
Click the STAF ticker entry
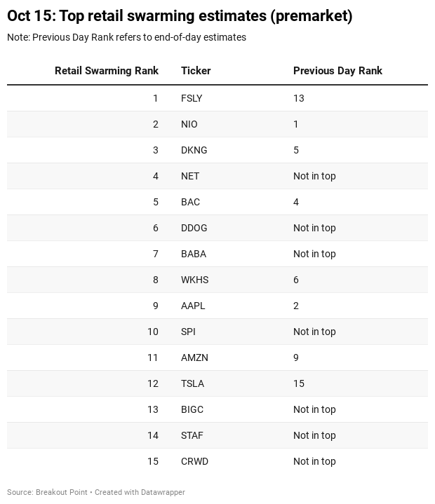(x=192, y=435)
